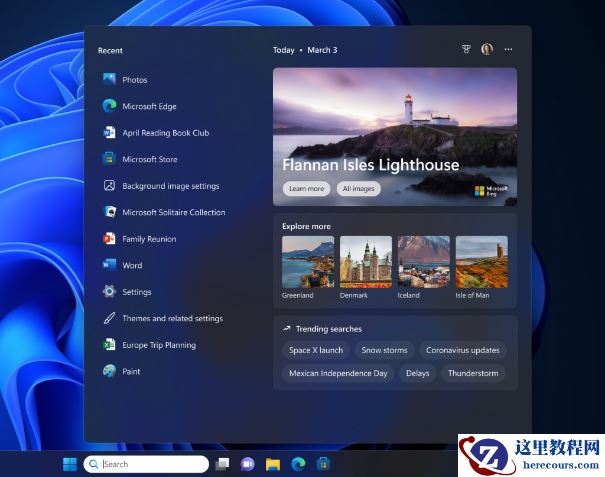Viewport: 605px width, 477px height.
Task: Click the Family Reunion label
Action: (x=149, y=239)
